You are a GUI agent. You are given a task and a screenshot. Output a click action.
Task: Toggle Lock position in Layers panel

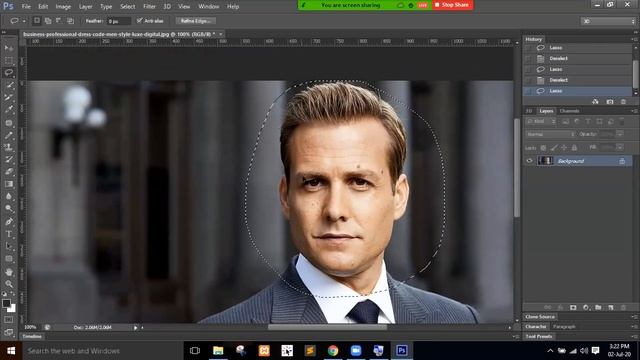(564, 148)
